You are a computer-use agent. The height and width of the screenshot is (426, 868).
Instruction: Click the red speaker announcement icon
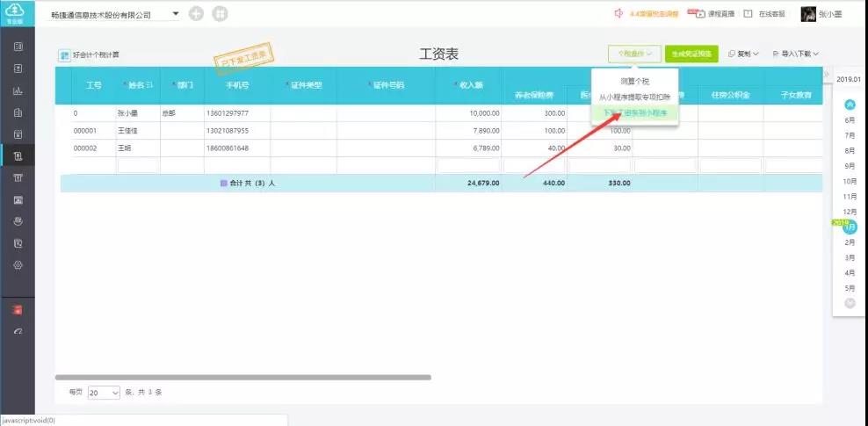click(618, 14)
